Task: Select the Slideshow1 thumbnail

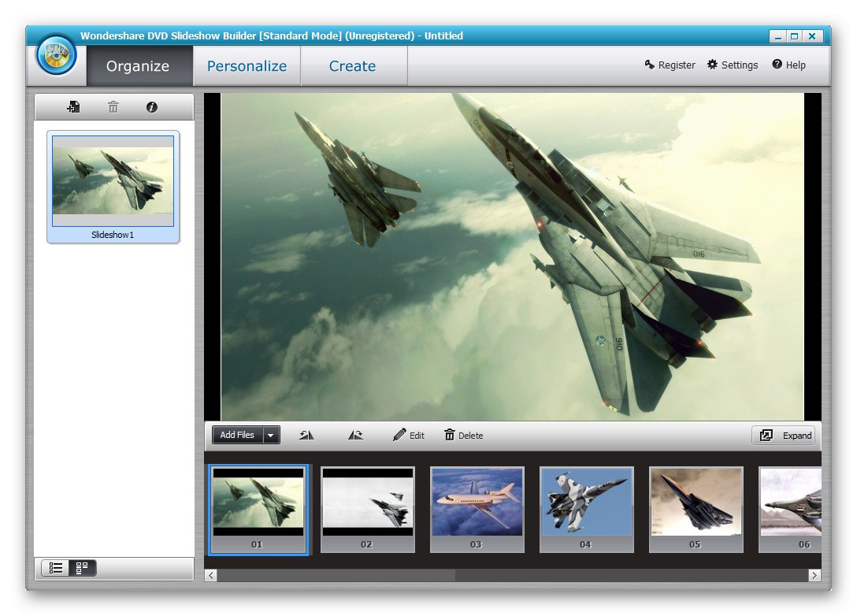Action: (113, 187)
